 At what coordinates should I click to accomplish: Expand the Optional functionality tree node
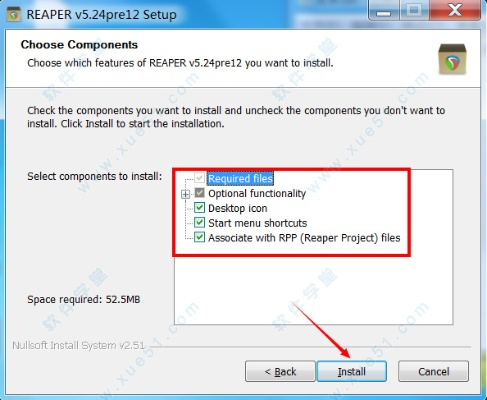coord(185,194)
